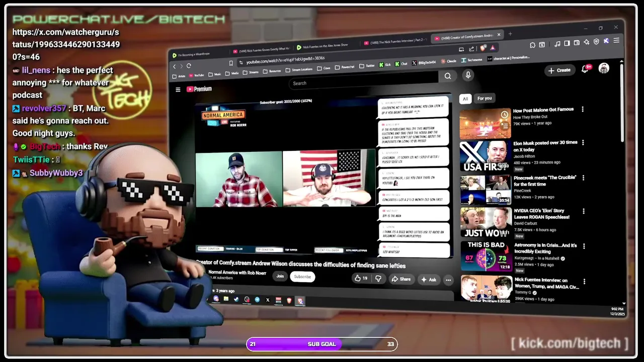644x362 pixels.
Task: Open Normal America with Rob Noerr channel
Action: [237, 273]
